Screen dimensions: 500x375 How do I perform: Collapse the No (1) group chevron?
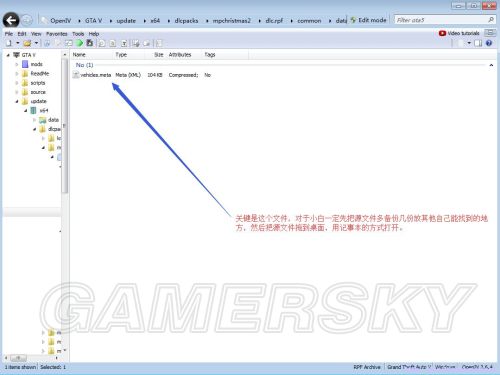point(491,65)
